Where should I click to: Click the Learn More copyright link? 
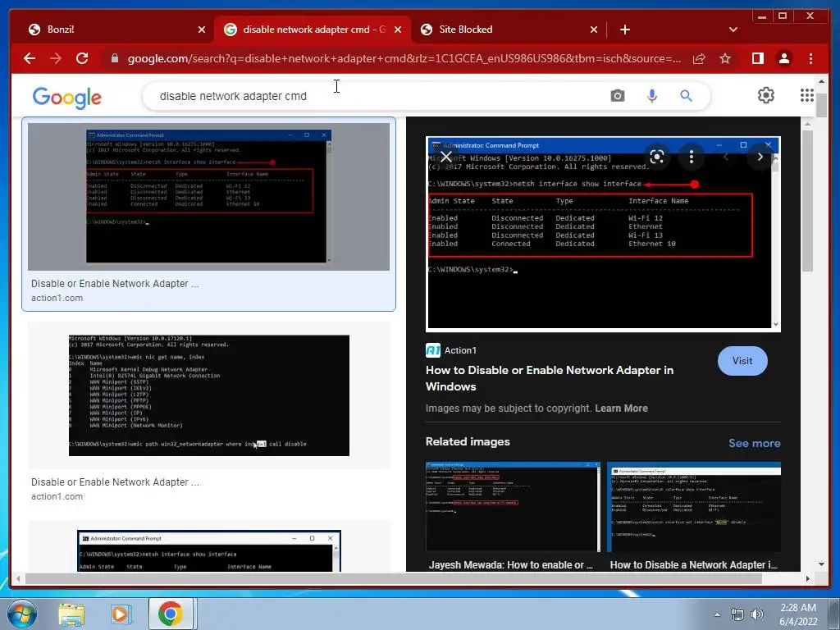point(621,409)
